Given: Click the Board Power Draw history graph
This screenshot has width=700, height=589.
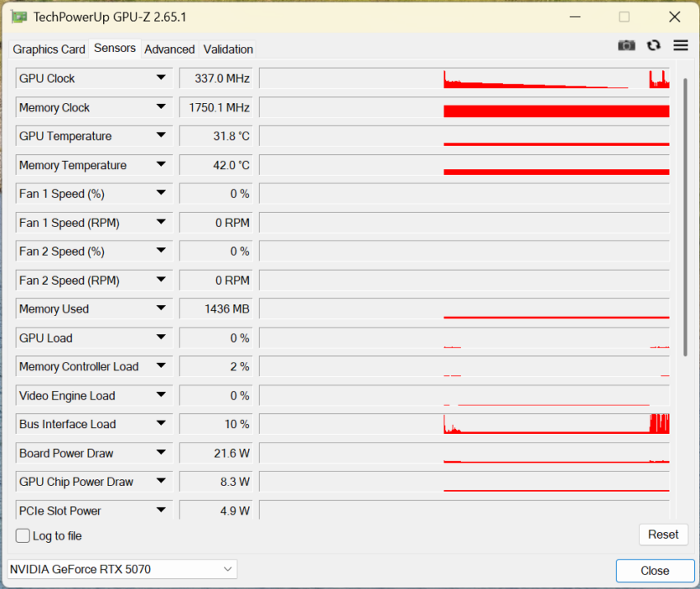Looking at the screenshot, I should [464, 452].
